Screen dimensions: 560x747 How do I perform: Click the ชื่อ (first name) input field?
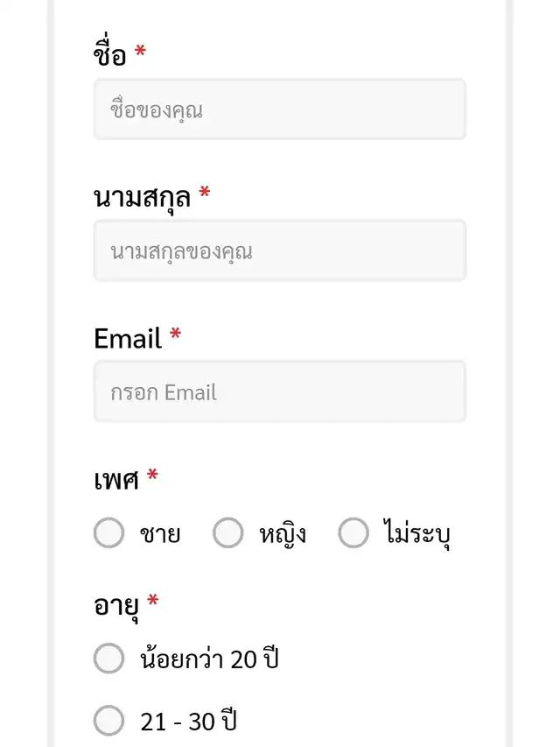coord(279,109)
